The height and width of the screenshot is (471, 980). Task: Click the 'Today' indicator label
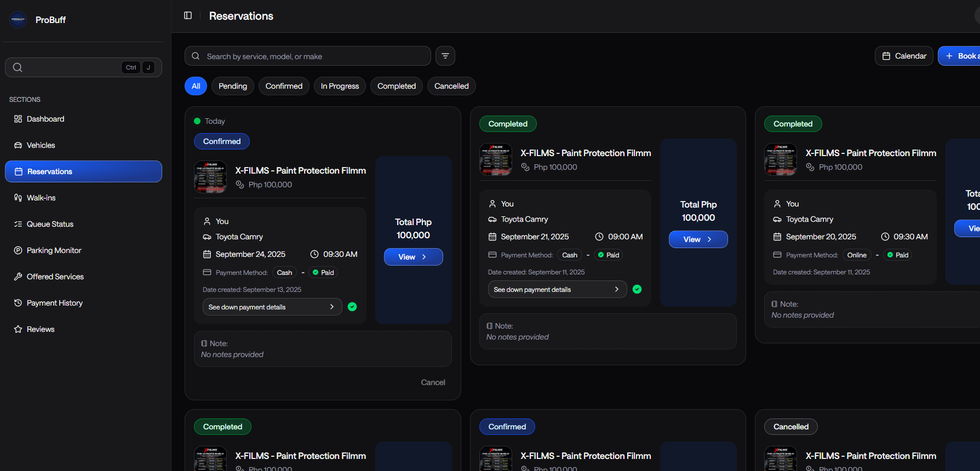click(215, 121)
